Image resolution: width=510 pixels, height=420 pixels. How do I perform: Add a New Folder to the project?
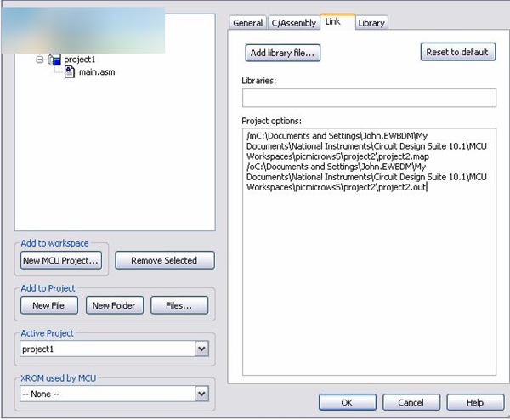coord(114,305)
